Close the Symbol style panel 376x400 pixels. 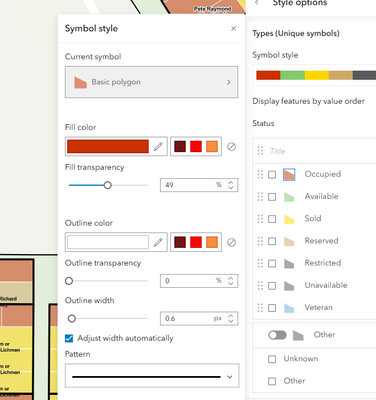coord(233,29)
